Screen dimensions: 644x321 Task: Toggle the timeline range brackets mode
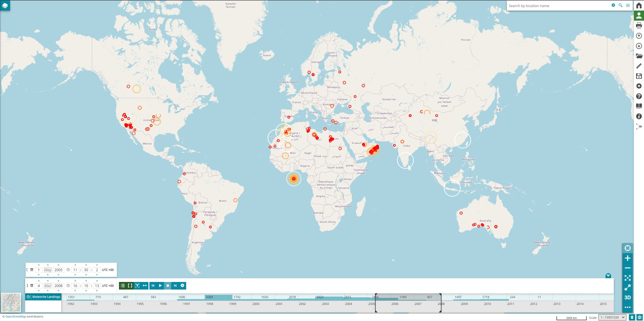[130, 286]
